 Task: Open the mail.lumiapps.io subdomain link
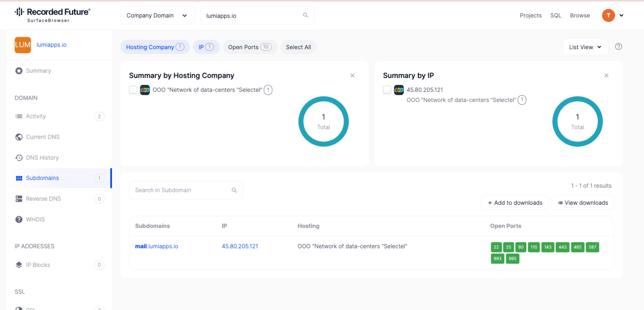point(156,246)
